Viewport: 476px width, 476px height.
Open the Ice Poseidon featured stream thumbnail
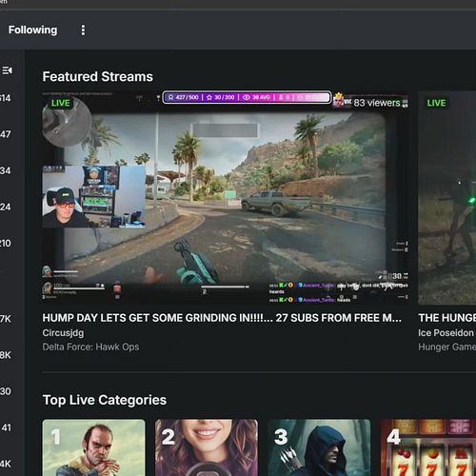click(447, 197)
